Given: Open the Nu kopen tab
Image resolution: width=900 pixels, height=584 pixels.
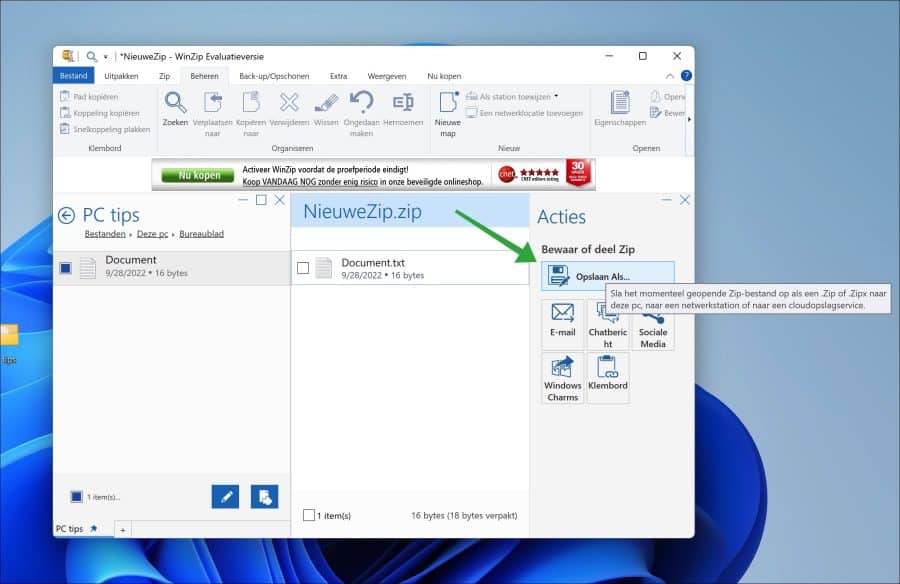Looking at the screenshot, I should click(444, 76).
